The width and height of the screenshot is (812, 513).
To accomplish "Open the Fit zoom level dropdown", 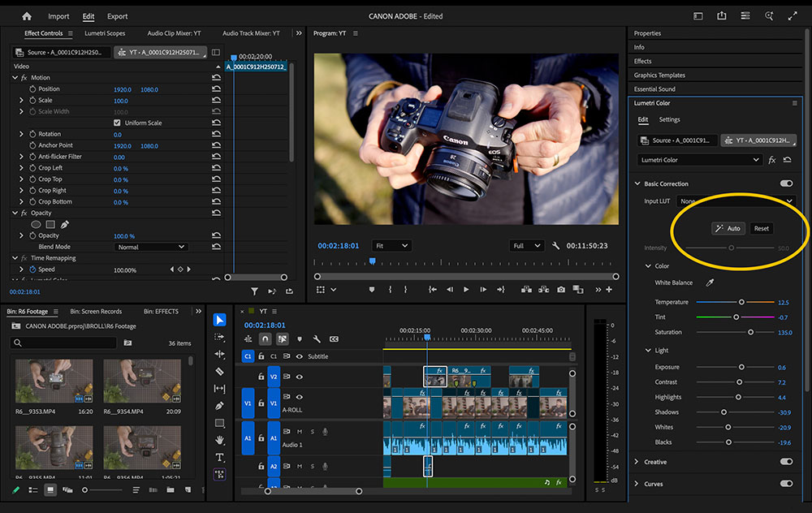I will pos(391,245).
